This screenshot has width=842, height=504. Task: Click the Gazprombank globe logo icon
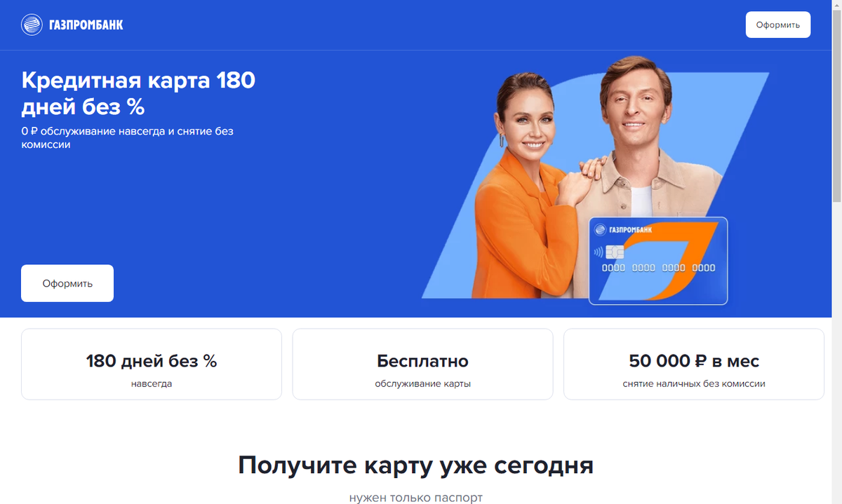[32, 25]
